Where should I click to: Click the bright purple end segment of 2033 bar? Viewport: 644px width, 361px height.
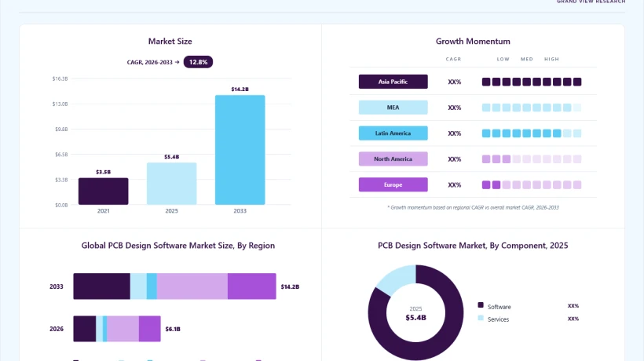[252, 286]
